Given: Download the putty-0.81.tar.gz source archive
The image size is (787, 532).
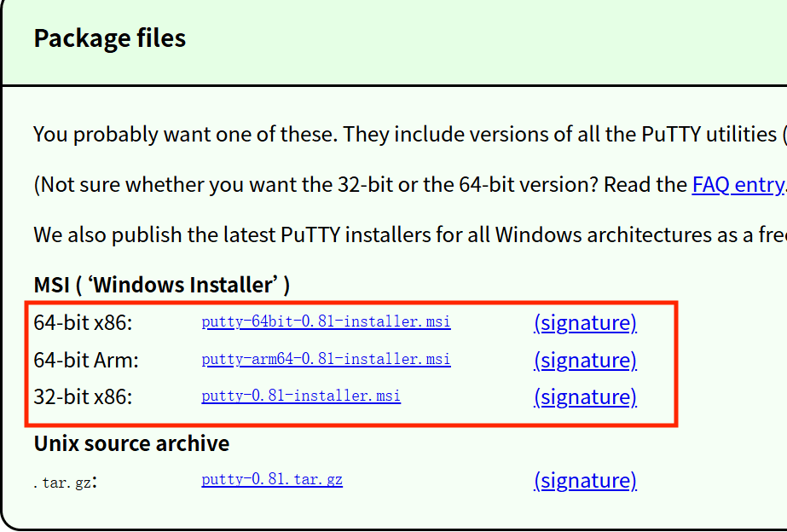Looking at the screenshot, I should coord(272,479).
